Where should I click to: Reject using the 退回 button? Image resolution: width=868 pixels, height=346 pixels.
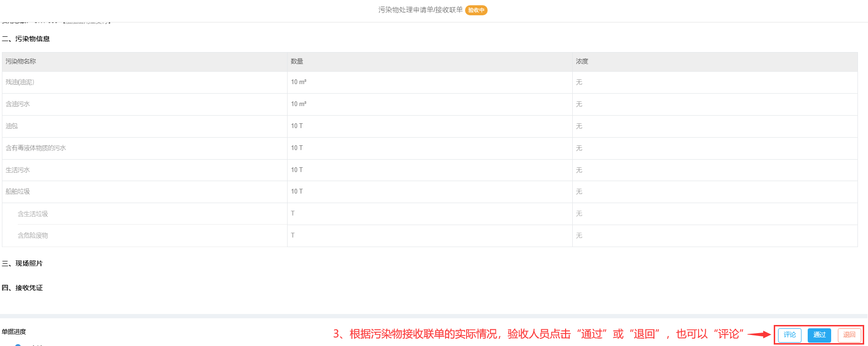pyautogui.click(x=849, y=335)
